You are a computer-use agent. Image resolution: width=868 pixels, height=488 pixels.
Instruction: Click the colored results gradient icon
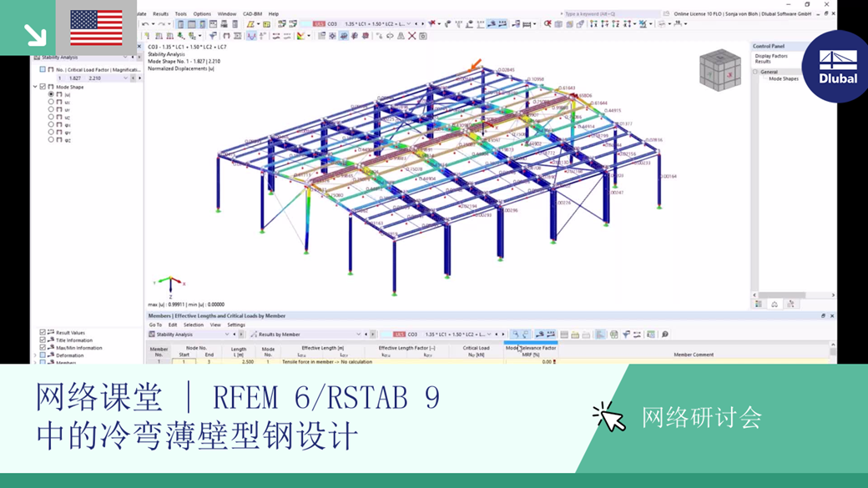coord(300,36)
